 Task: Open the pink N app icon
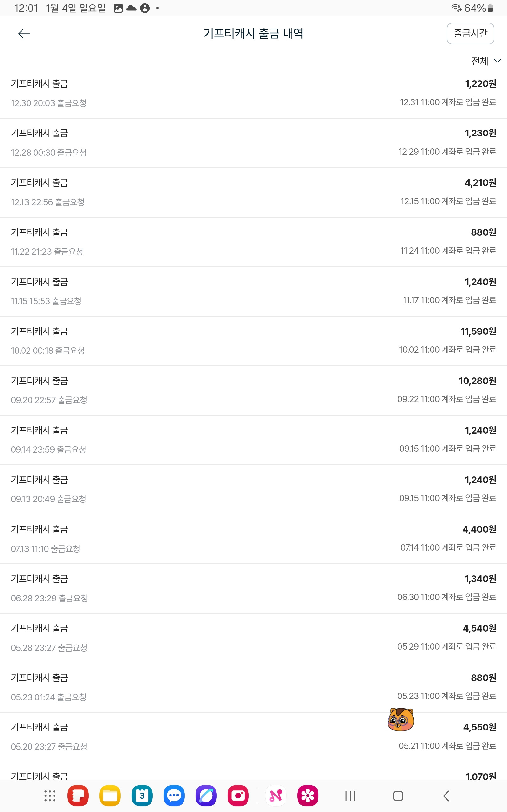(x=276, y=795)
